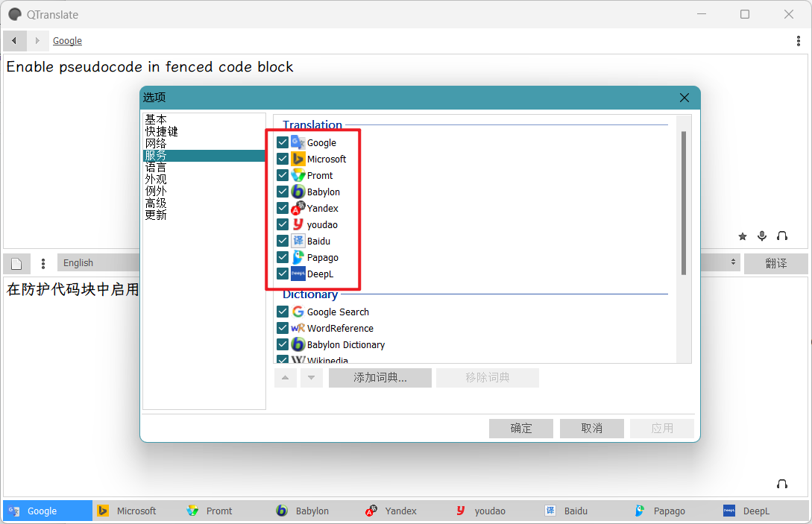Open the English source language dropdown
Image resolution: width=812 pixels, height=524 pixels.
[98, 263]
